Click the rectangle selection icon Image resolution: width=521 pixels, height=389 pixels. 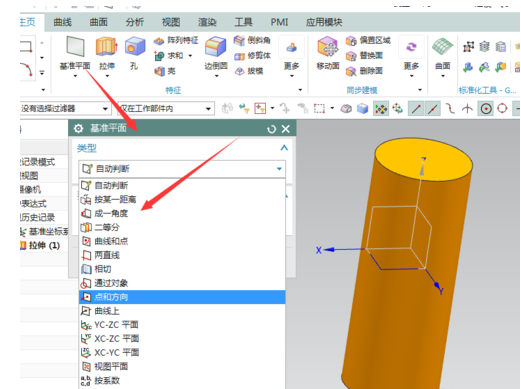tap(319, 109)
